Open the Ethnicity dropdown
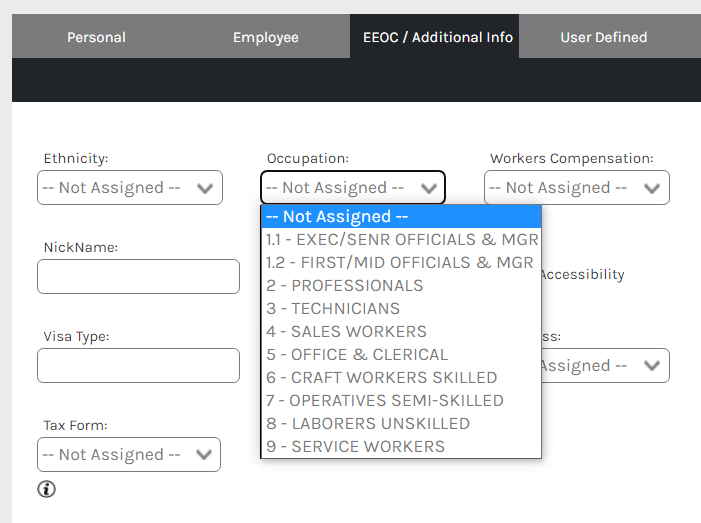 130,188
